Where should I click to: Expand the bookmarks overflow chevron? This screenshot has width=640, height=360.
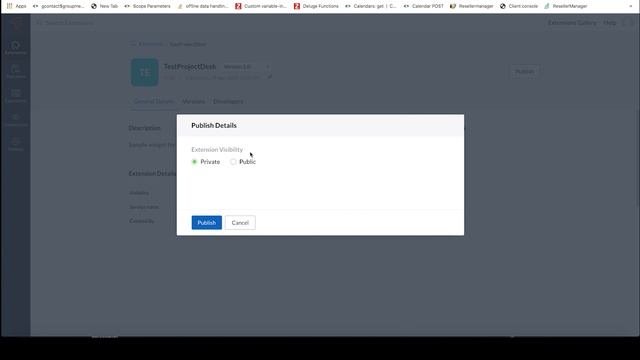tap(631, 6)
